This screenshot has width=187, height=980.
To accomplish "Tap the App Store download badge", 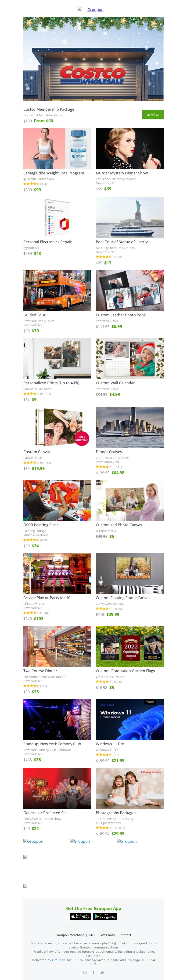I will 80,916.
